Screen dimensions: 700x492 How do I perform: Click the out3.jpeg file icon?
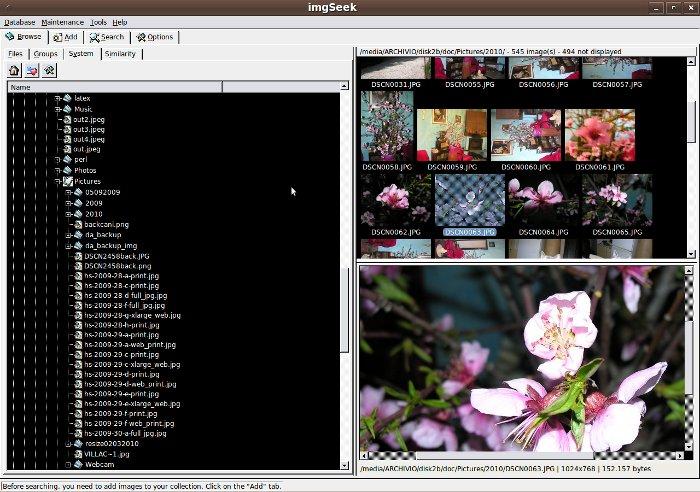(x=67, y=129)
